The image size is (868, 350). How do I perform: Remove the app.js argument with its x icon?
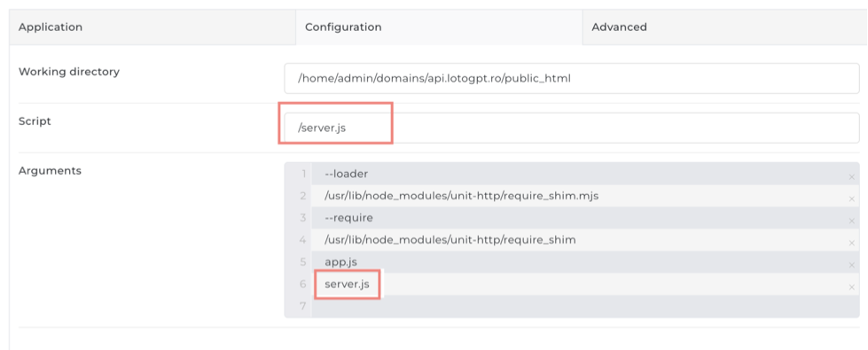point(851,266)
